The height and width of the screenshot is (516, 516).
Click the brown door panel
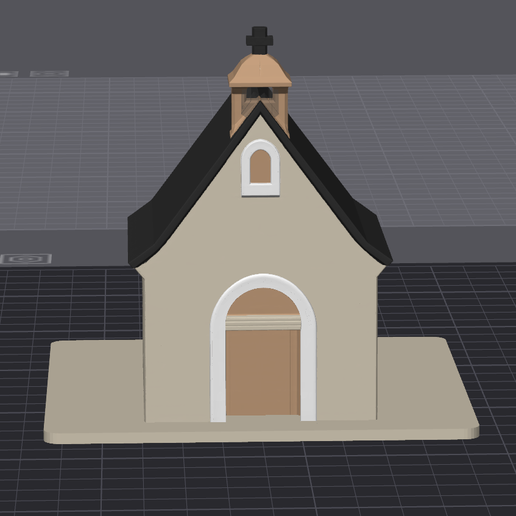[x=263, y=373]
